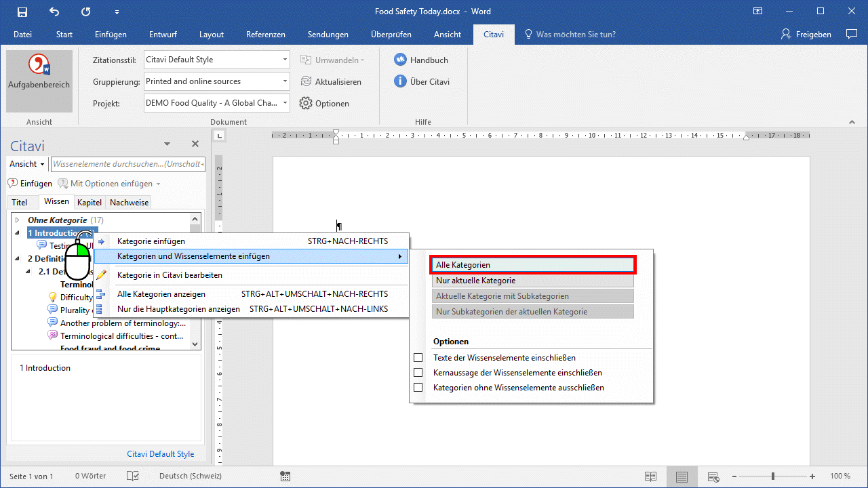This screenshot has height=488, width=868.
Task: Toggle Kategorien ohne Wissenselemente ausschließen
Action: [418, 388]
